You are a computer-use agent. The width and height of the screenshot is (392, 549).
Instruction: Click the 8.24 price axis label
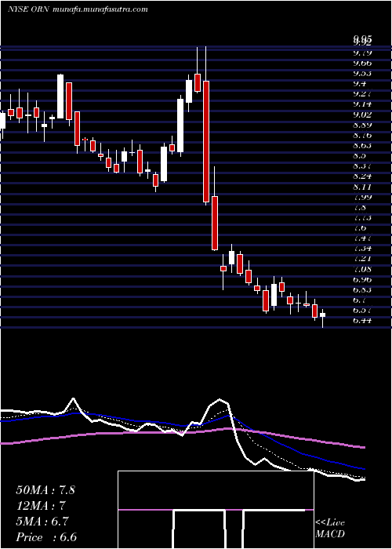362,176
